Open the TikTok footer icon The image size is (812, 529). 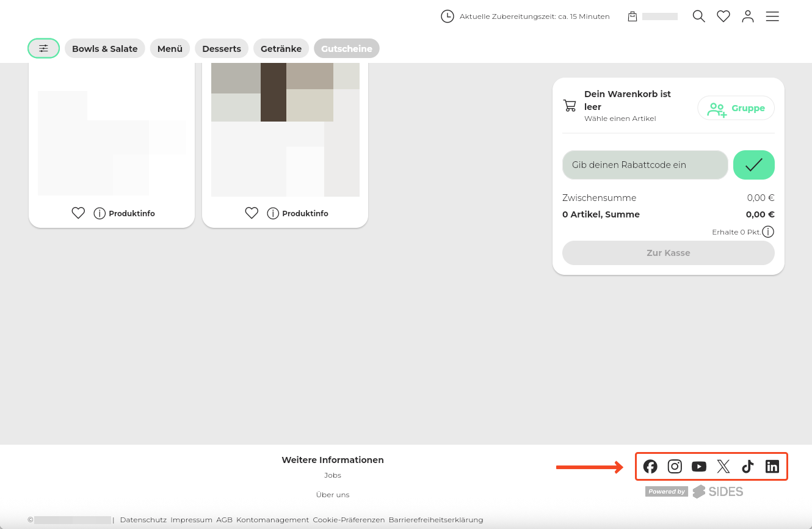point(748,467)
